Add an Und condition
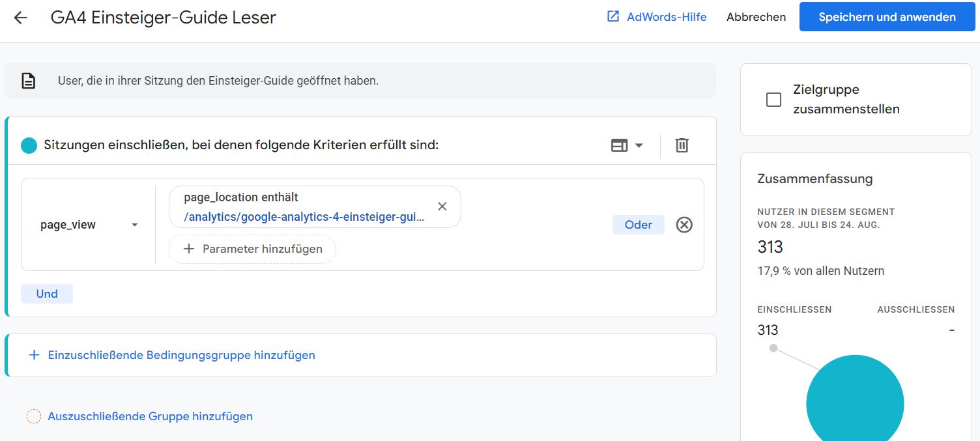The width and height of the screenshot is (980, 441). pyautogui.click(x=46, y=293)
